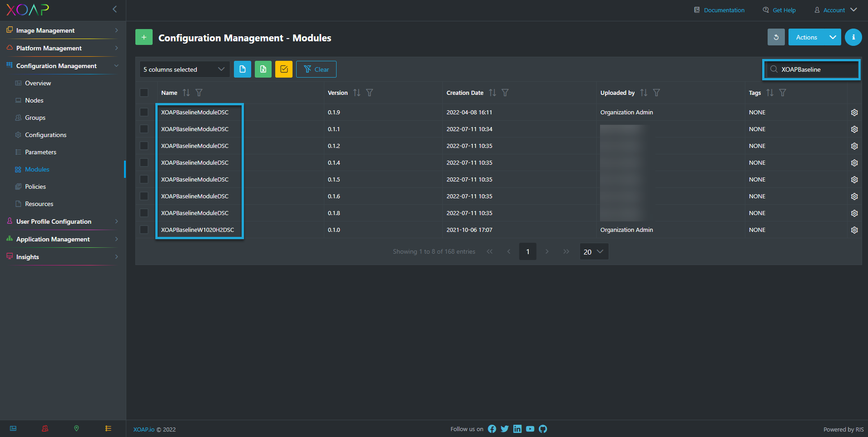Image resolution: width=868 pixels, height=437 pixels.
Task: Click the yellow list icon in bottom bar
Action: pos(108,428)
